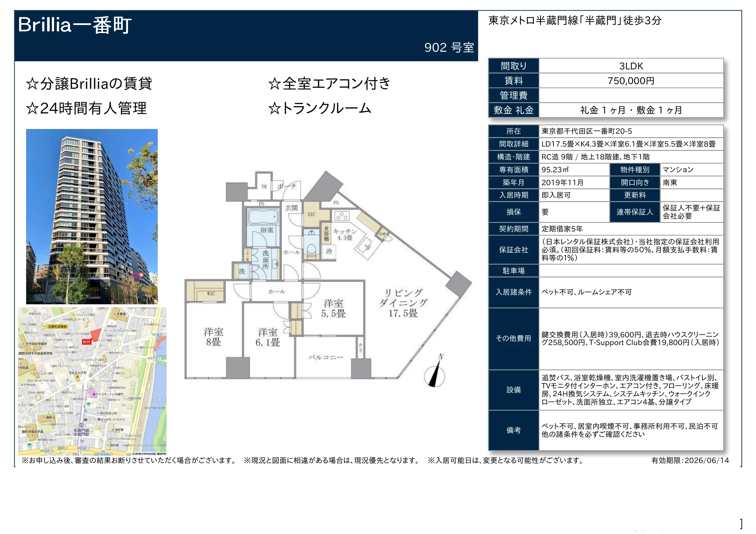Click the 902 号室 room number
This screenshot has height=534, width=756.
(x=449, y=48)
